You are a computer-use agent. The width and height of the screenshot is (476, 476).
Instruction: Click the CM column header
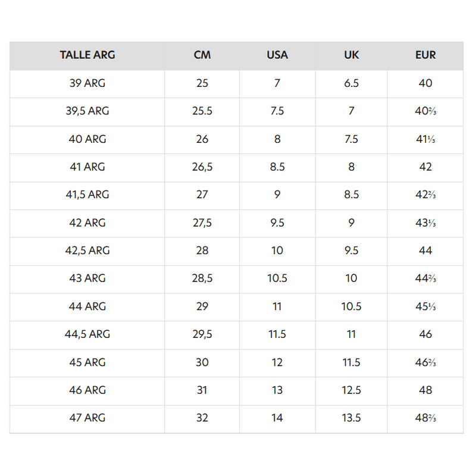pos(202,55)
